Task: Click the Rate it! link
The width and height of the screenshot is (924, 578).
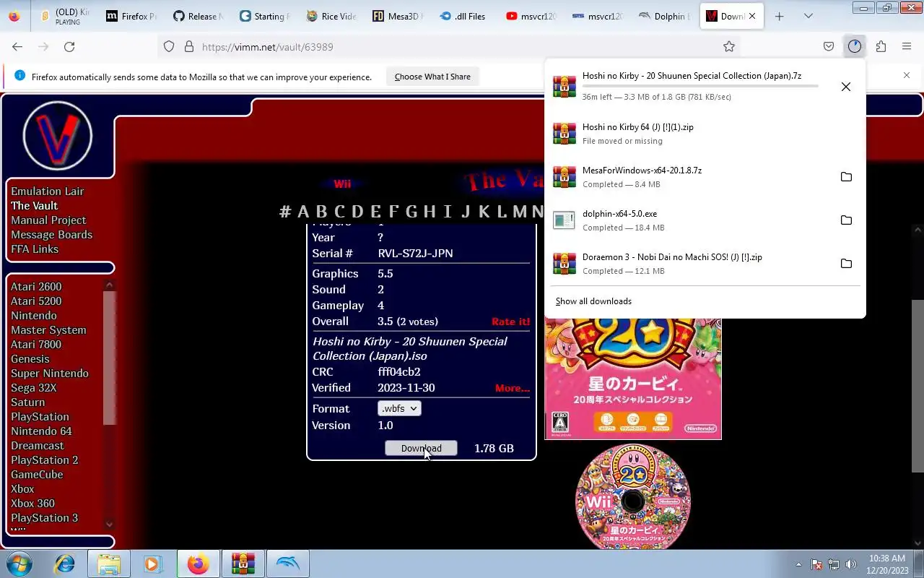Action: click(x=510, y=322)
